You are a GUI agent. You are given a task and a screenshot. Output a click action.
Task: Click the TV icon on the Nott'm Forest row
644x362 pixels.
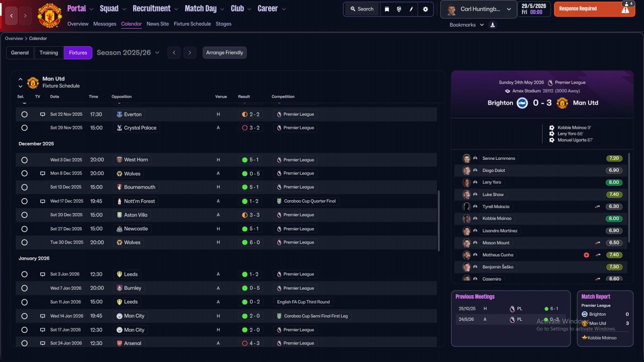[43, 201]
